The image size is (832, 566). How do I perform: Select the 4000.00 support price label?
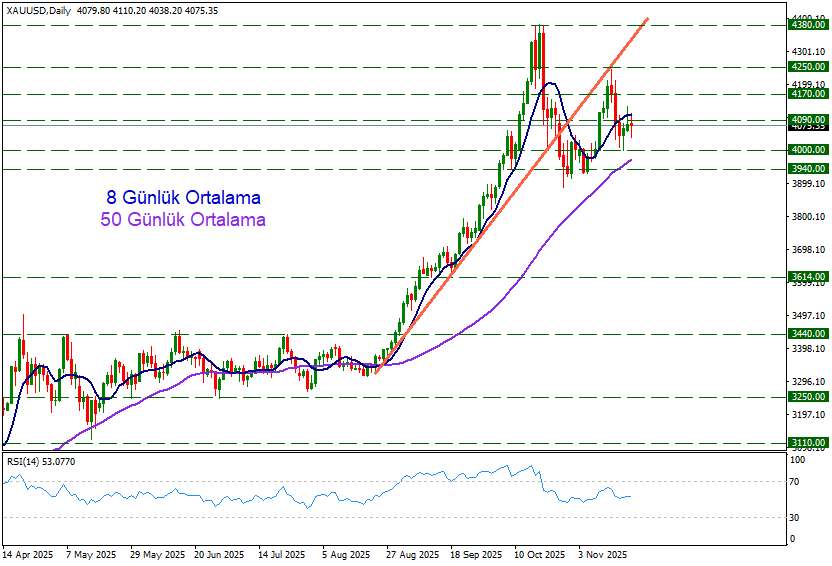[x=806, y=149]
